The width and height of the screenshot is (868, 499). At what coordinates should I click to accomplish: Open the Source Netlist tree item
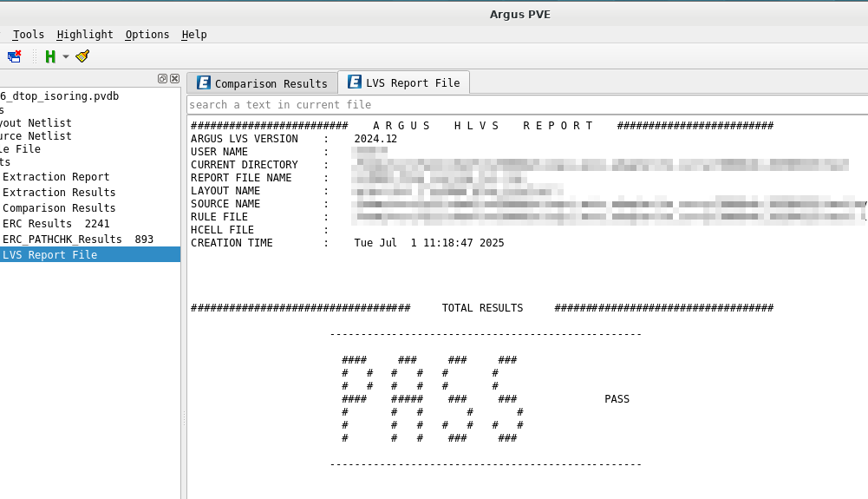pyautogui.click(x=36, y=135)
